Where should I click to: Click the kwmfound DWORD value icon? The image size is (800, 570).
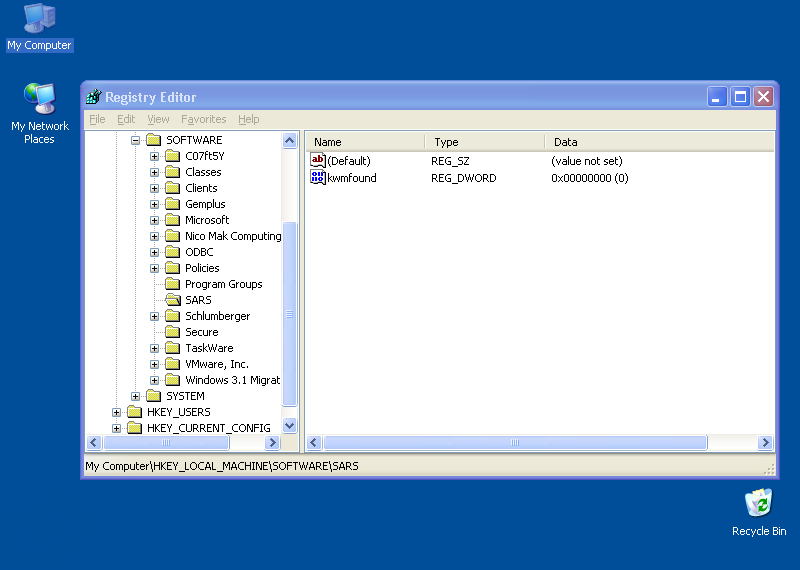(x=317, y=178)
